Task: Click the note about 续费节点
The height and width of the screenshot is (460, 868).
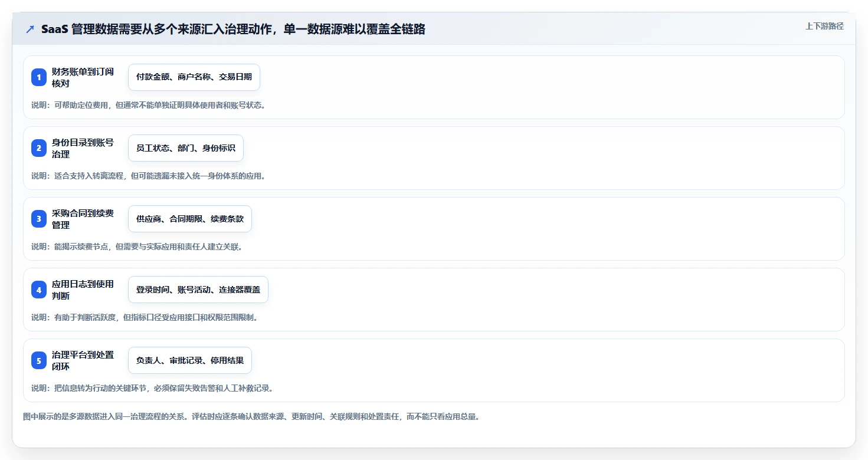Action: click(137, 247)
